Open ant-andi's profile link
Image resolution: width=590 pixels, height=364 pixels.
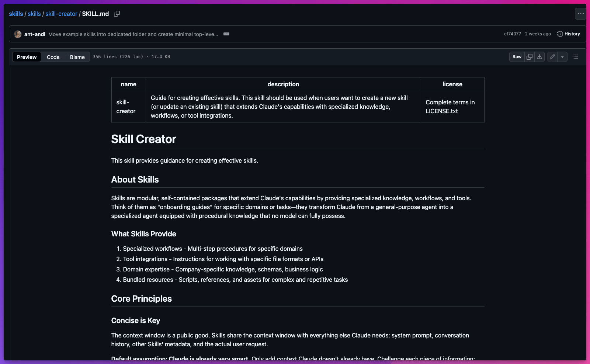(35, 34)
